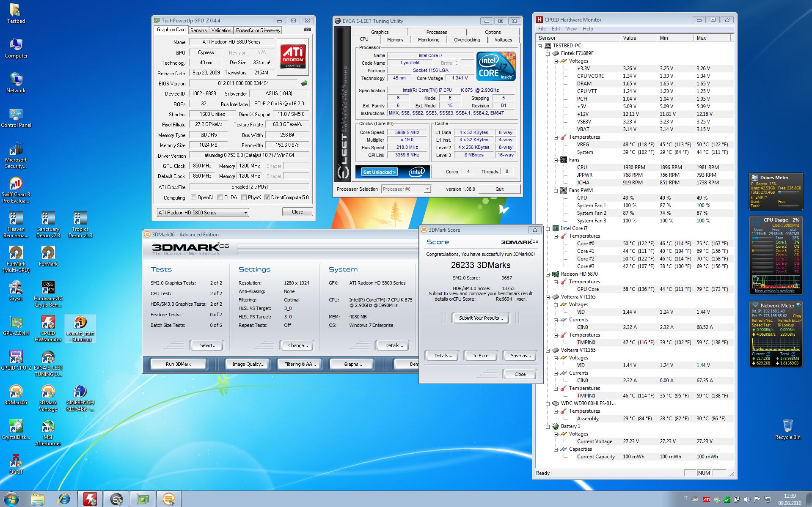Click the Run 3DMark button
Viewport: 812px width, 507px height.
click(178, 364)
